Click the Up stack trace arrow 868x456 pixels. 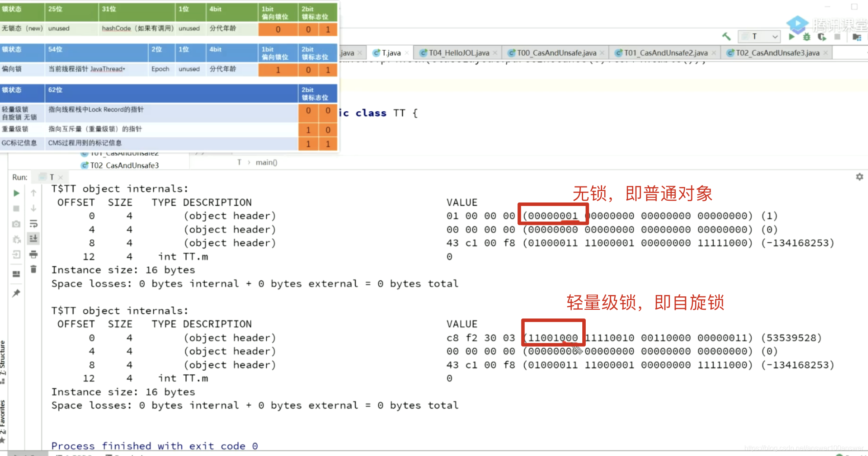[33, 193]
